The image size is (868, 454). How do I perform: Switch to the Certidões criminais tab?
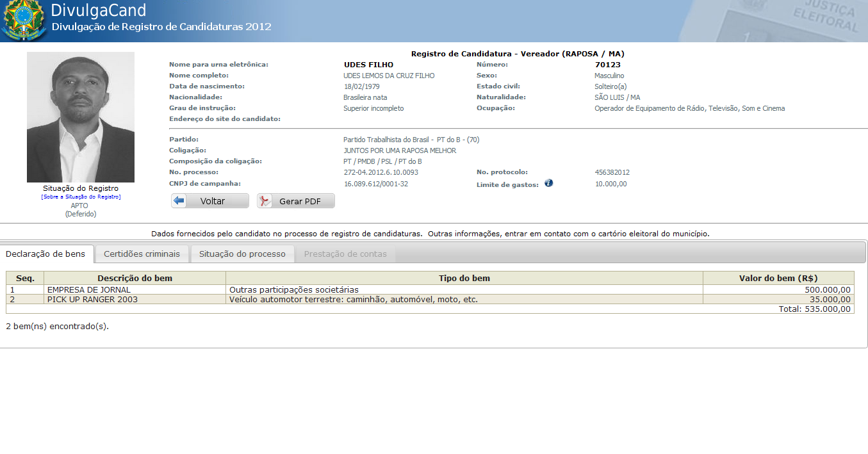point(142,254)
